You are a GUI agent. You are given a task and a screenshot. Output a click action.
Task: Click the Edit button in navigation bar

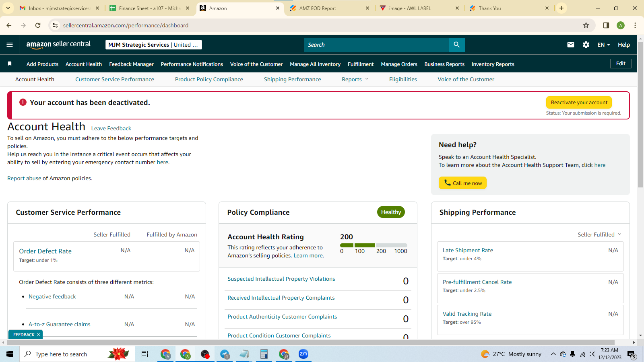(x=621, y=64)
